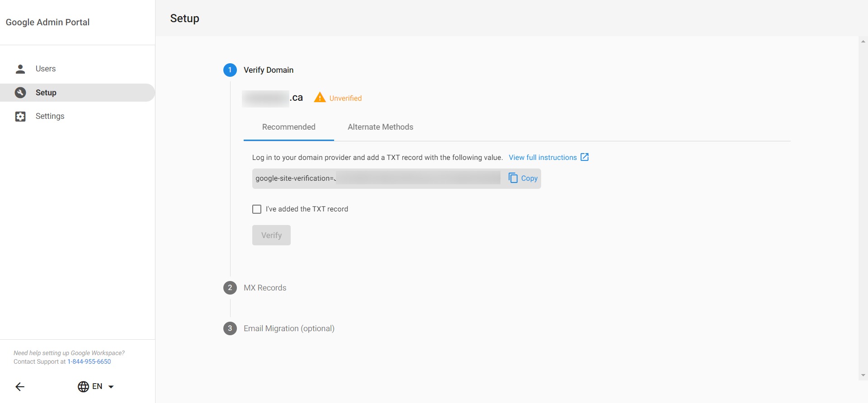Open Settings in the sidebar menu
This screenshot has width=868, height=403.
pyautogui.click(x=78, y=117)
